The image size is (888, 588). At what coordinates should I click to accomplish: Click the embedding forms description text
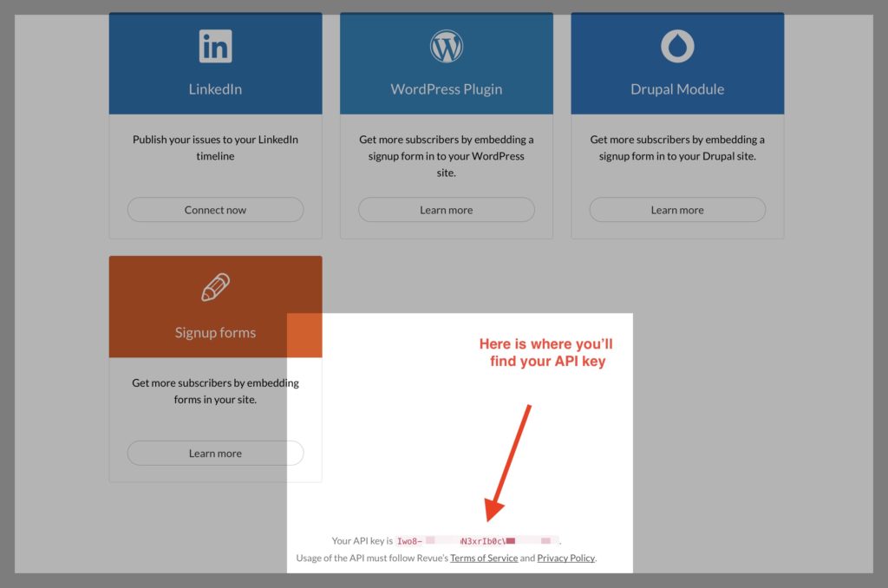(x=215, y=391)
